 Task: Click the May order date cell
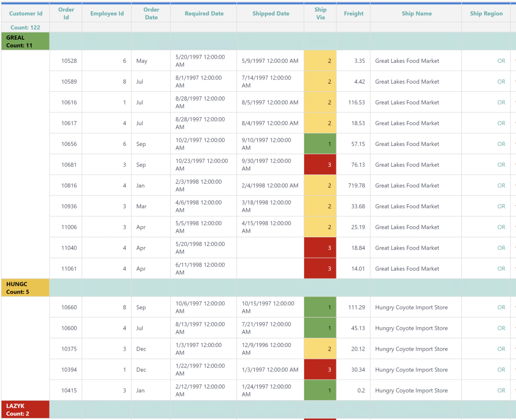pyautogui.click(x=151, y=61)
